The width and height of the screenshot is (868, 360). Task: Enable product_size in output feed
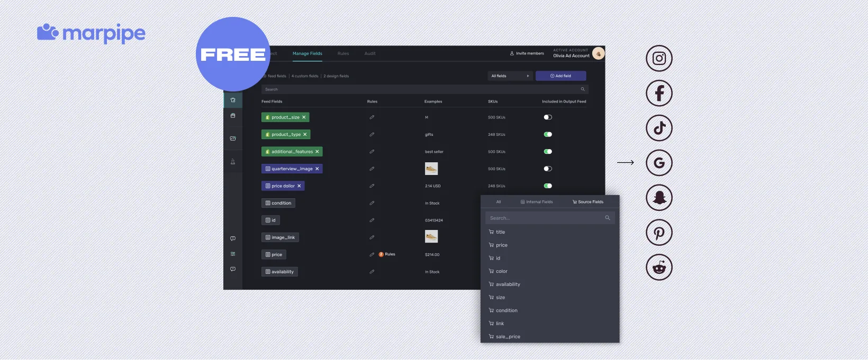point(548,117)
